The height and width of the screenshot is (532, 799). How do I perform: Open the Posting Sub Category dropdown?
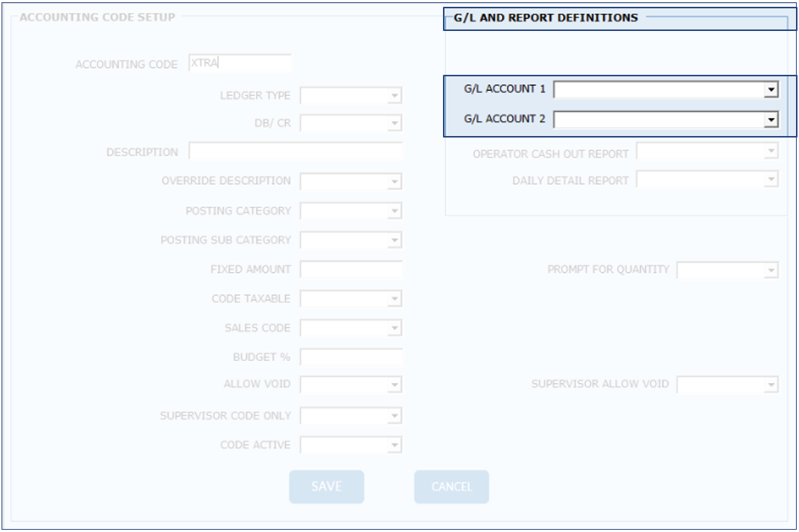394,241
